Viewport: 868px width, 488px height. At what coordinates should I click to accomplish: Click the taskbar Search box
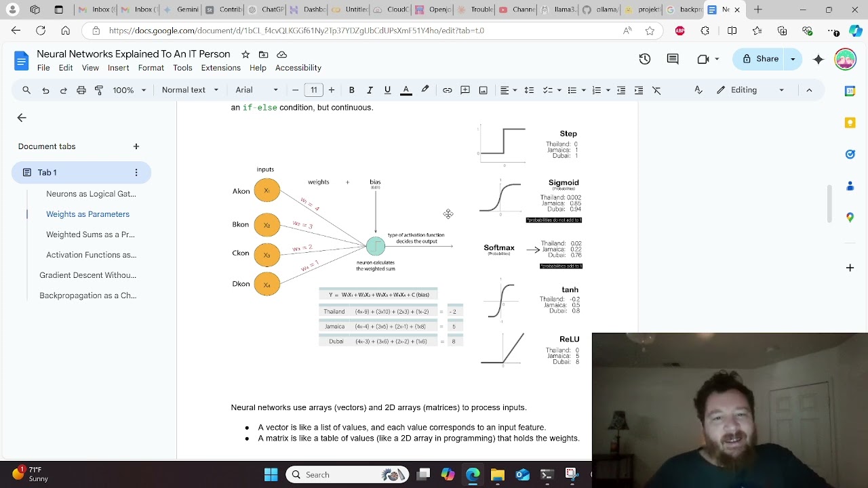(346, 475)
